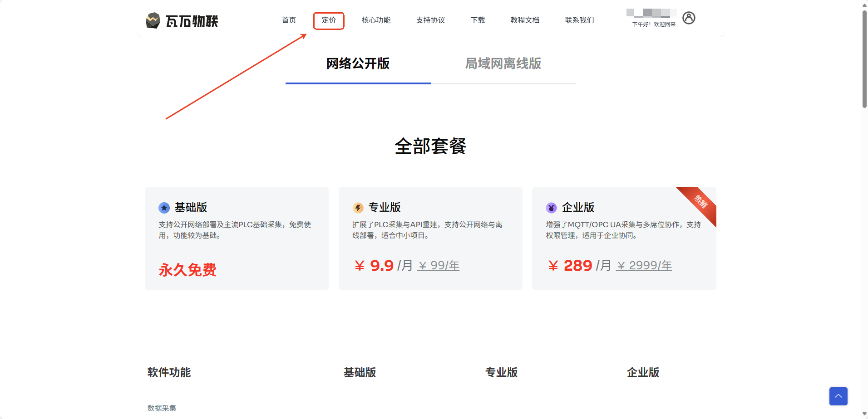Open the user account avatar icon
The width and height of the screenshot is (868, 419).
(688, 18)
